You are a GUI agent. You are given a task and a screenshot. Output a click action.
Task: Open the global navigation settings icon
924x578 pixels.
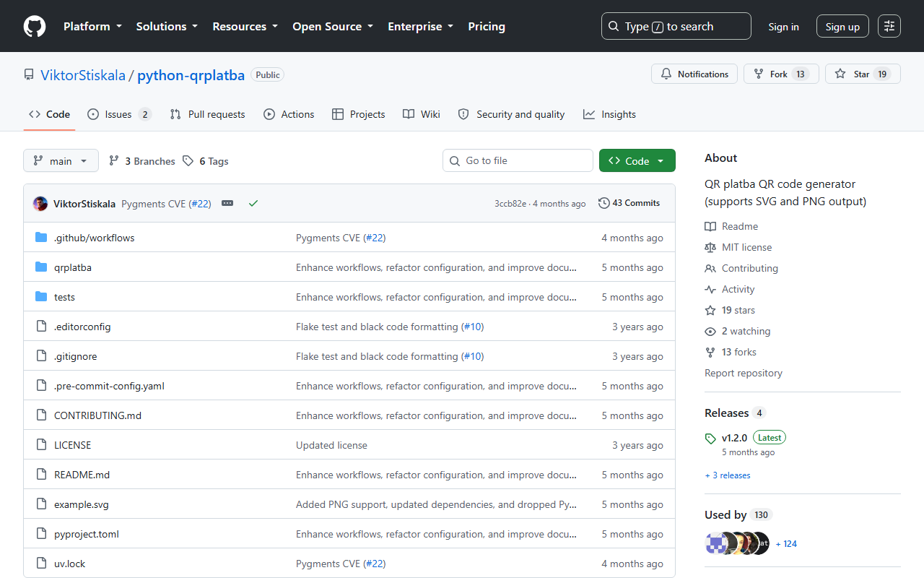point(889,26)
